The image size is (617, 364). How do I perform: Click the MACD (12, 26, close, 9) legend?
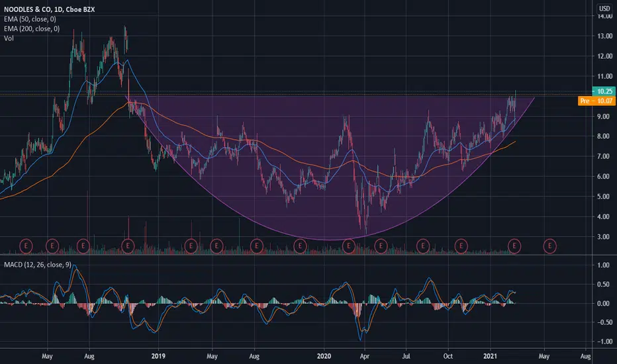(x=37, y=265)
